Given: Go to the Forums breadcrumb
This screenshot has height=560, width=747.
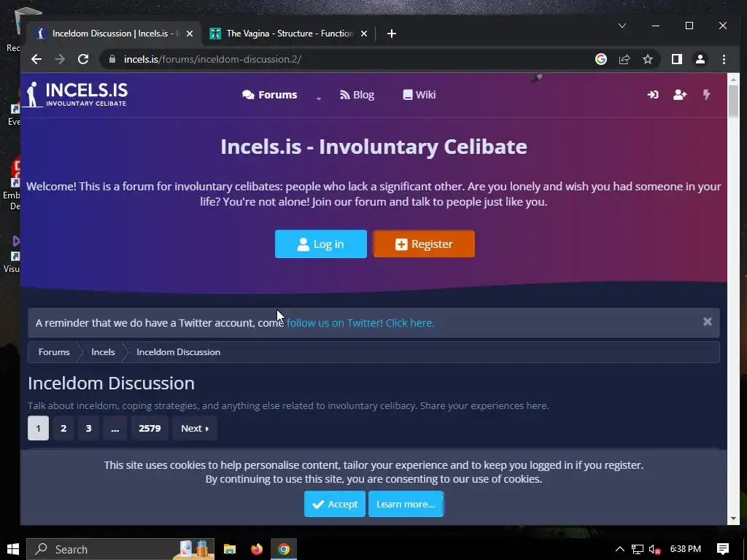Looking at the screenshot, I should point(54,352).
